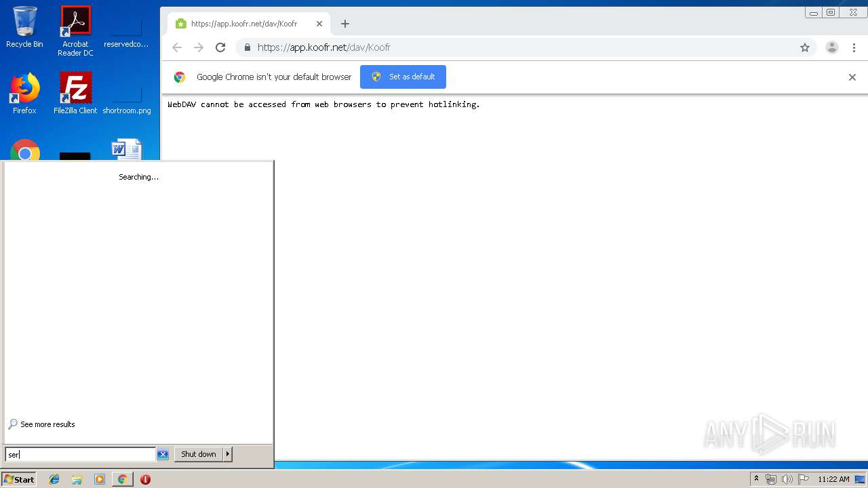Open a new Chrome tab
The image size is (868, 488).
coord(344,24)
